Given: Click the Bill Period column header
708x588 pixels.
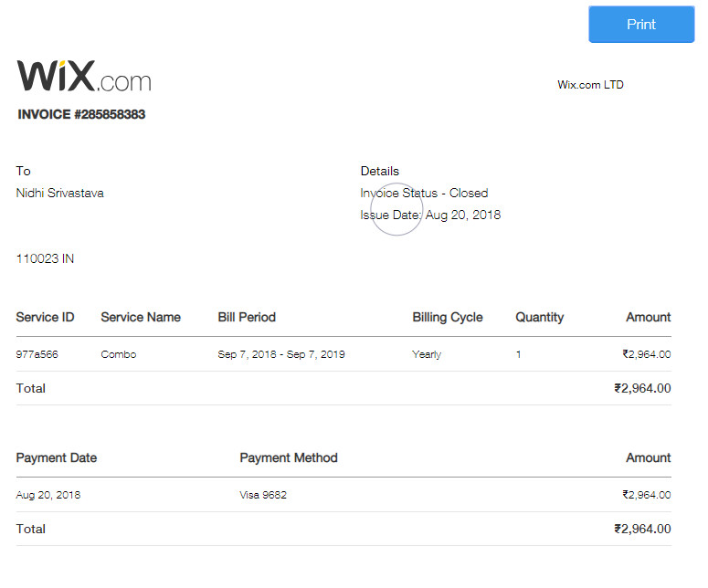Looking at the screenshot, I should click(x=247, y=317).
